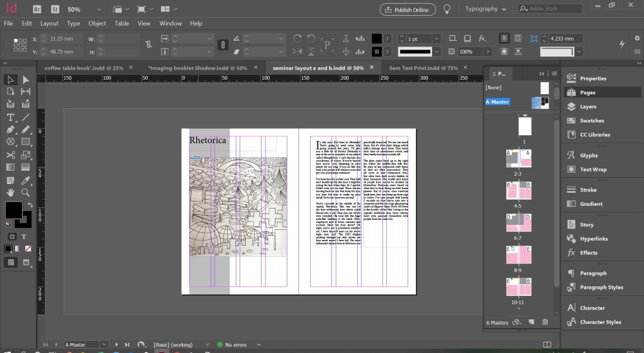Open the Swatches panel
The image size is (644, 353).
592,121
